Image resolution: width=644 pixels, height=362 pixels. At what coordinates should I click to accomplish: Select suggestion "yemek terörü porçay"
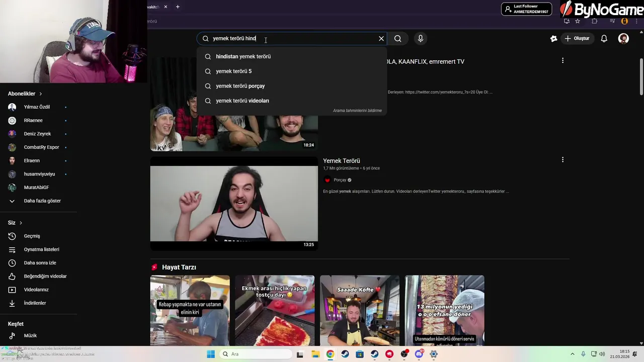click(x=292, y=86)
